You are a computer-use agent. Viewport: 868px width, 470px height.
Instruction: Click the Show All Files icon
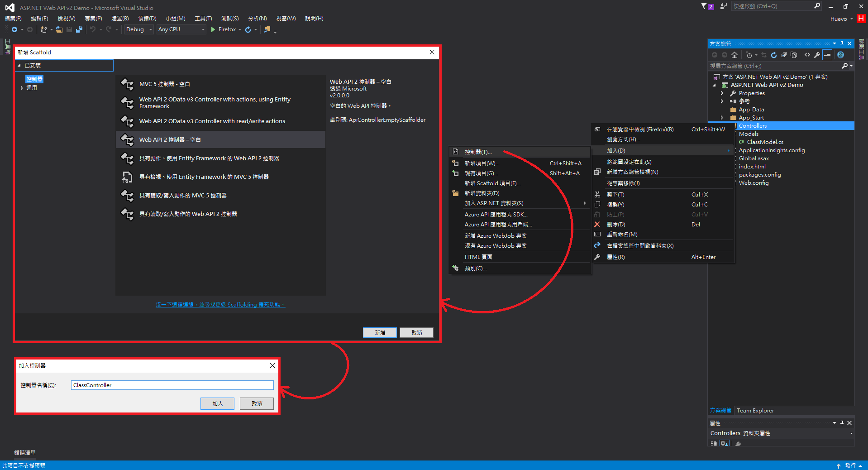point(794,55)
